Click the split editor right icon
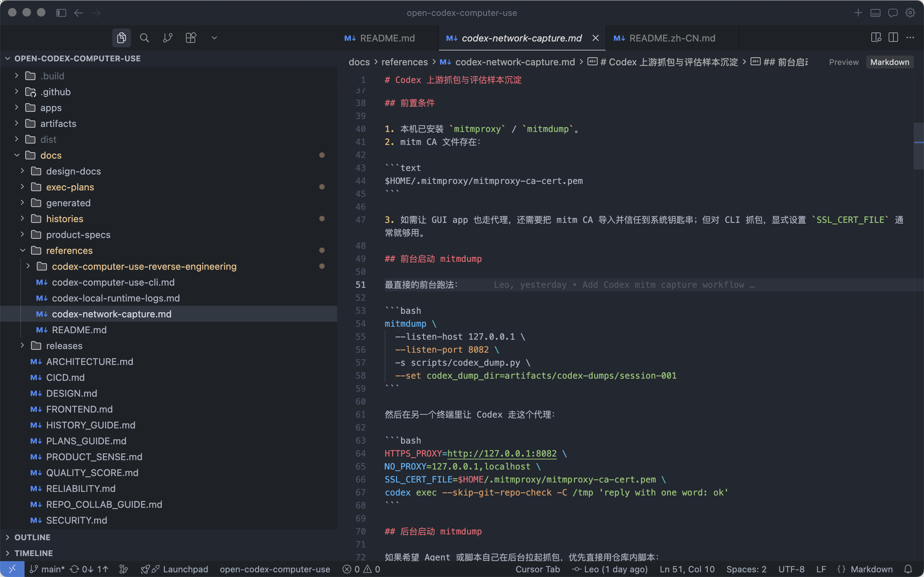 pyautogui.click(x=893, y=38)
